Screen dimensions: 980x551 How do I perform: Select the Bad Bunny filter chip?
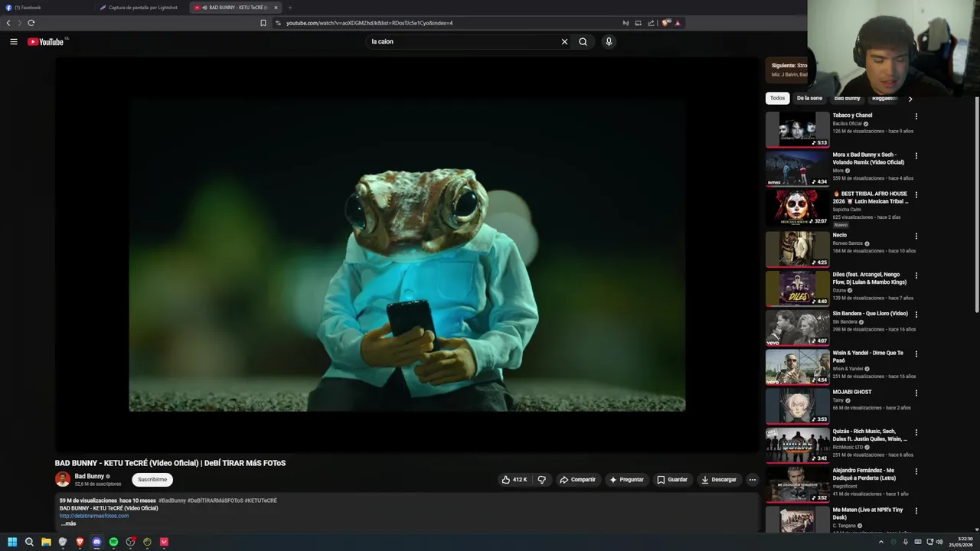(x=847, y=98)
